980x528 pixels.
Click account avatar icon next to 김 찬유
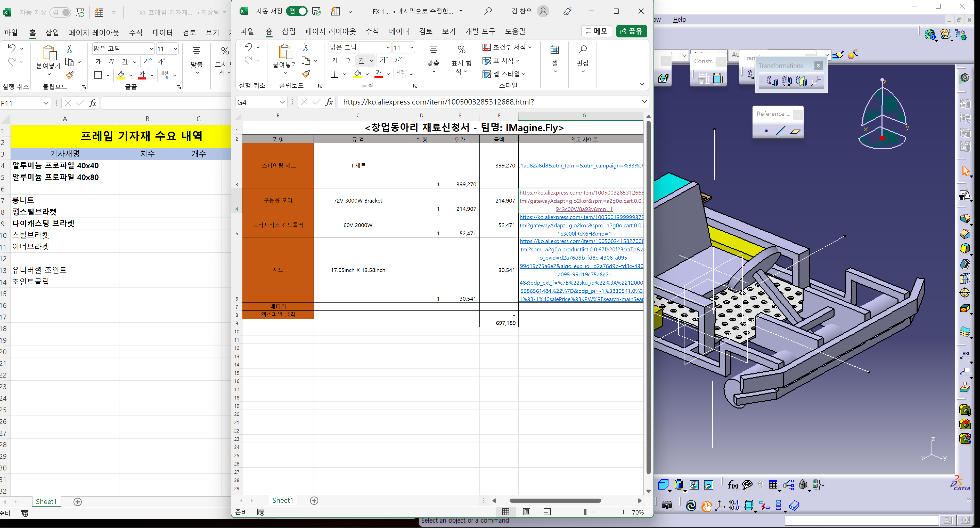[x=543, y=11]
